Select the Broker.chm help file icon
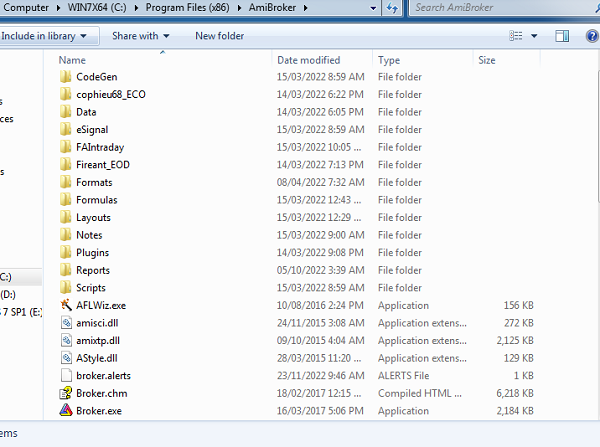 pos(66,393)
